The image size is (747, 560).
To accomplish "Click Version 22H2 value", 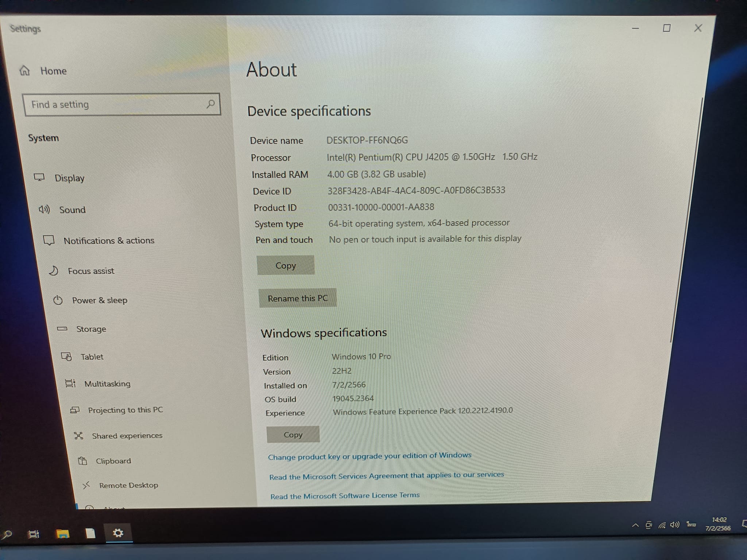I will click(342, 371).
